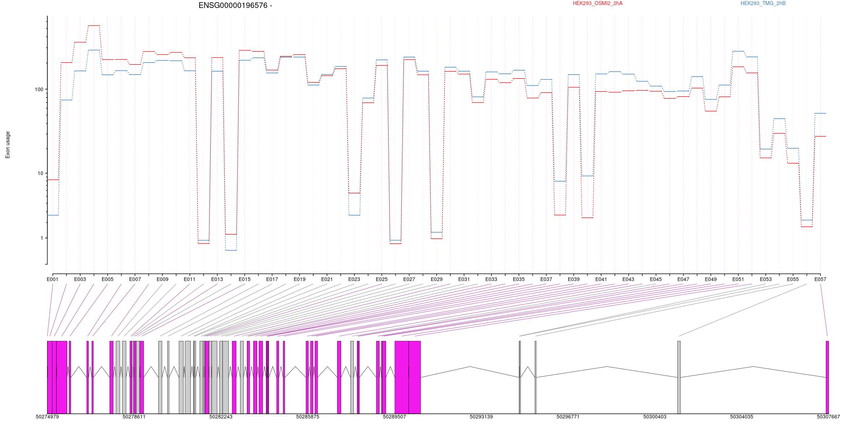Viewport: 868px width, 434px height.
Task: Select exon label E031
Action: 464,279
